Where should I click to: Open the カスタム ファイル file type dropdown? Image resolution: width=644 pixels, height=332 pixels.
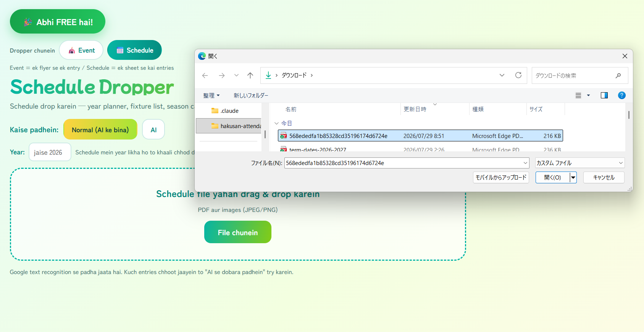pyautogui.click(x=580, y=163)
